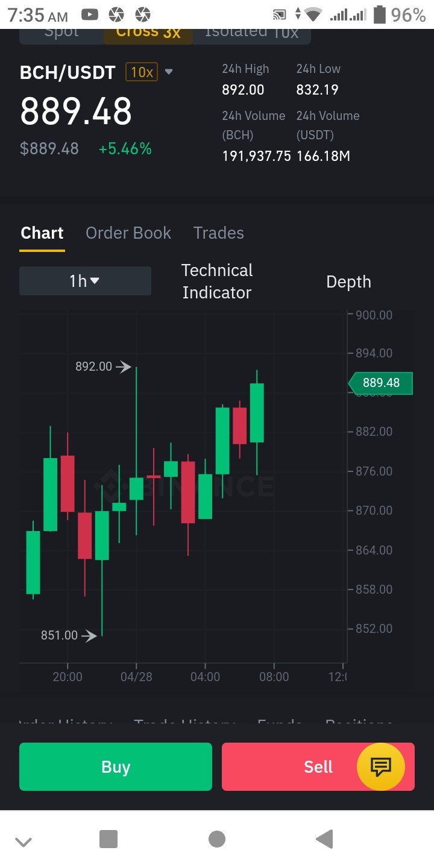The image size is (434, 868).
Task: Open the 1h interval dropdown
Action: [85, 281]
